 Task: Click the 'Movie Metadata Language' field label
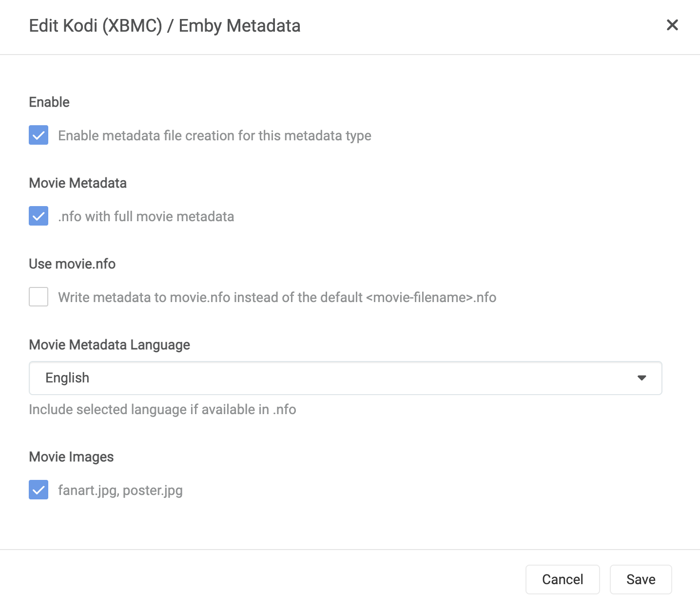point(109,345)
